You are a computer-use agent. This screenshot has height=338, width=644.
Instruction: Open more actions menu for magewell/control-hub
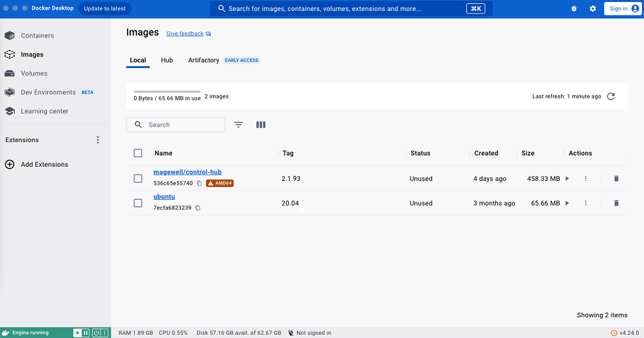[586, 178]
